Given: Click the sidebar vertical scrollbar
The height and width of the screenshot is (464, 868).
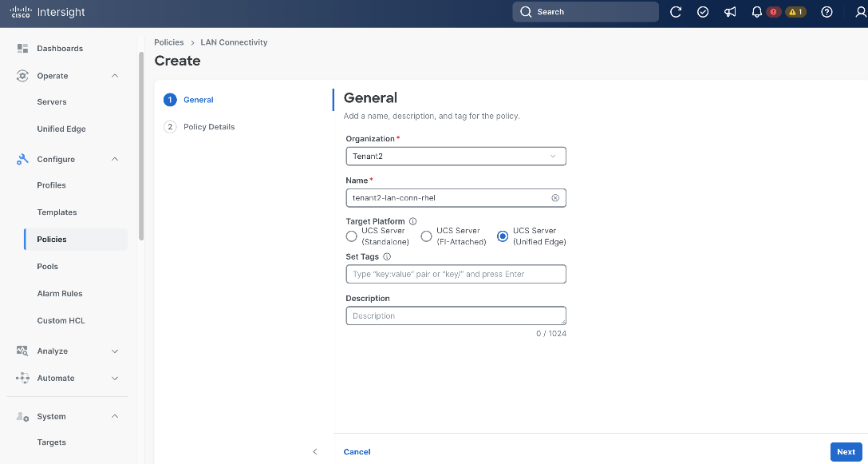Looking at the screenshot, I should click(142, 146).
